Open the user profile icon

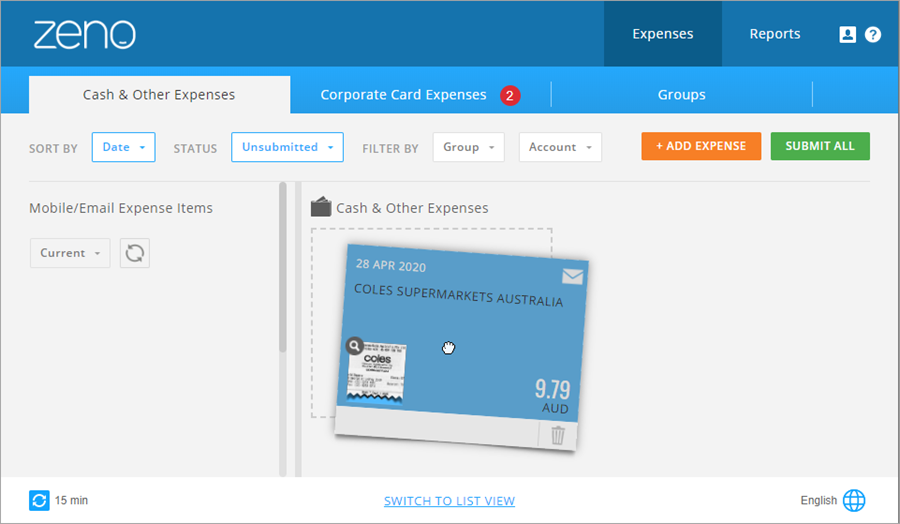[x=847, y=34]
